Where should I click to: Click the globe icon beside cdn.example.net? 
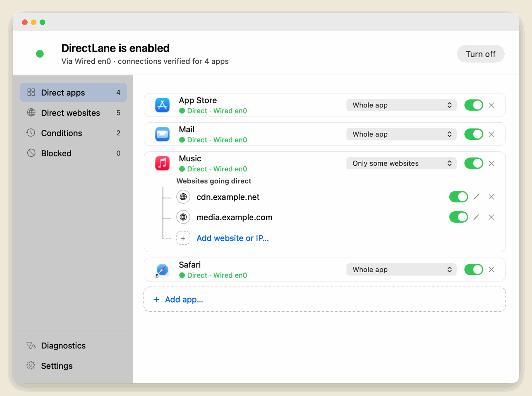183,197
